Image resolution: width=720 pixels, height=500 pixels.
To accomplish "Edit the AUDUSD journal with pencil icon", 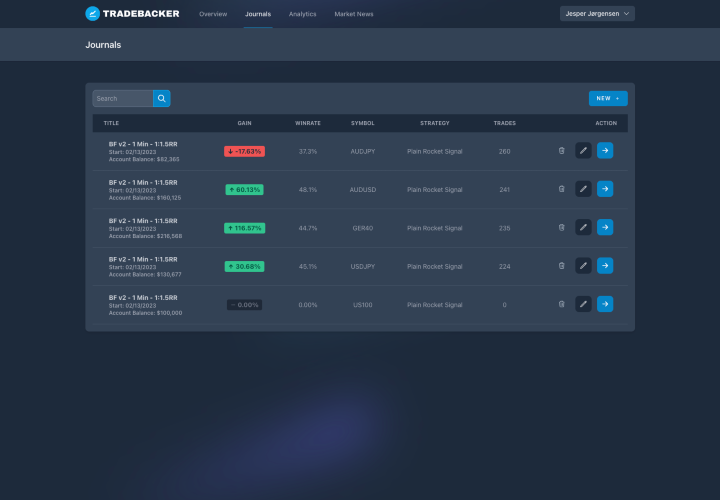I will [583, 189].
